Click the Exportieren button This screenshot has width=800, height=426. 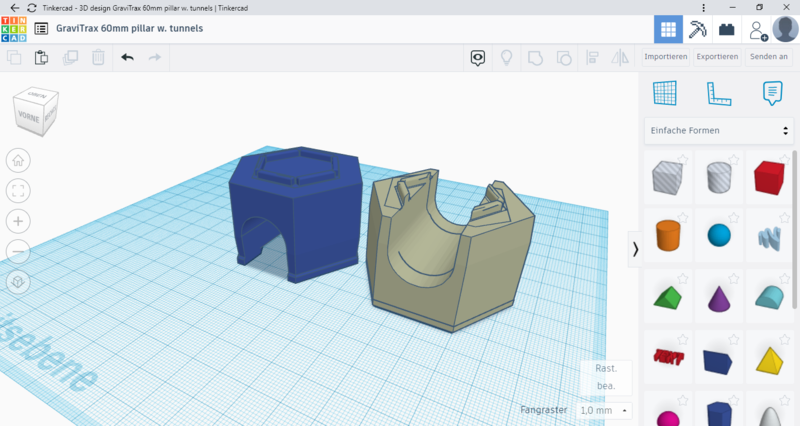point(718,57)
